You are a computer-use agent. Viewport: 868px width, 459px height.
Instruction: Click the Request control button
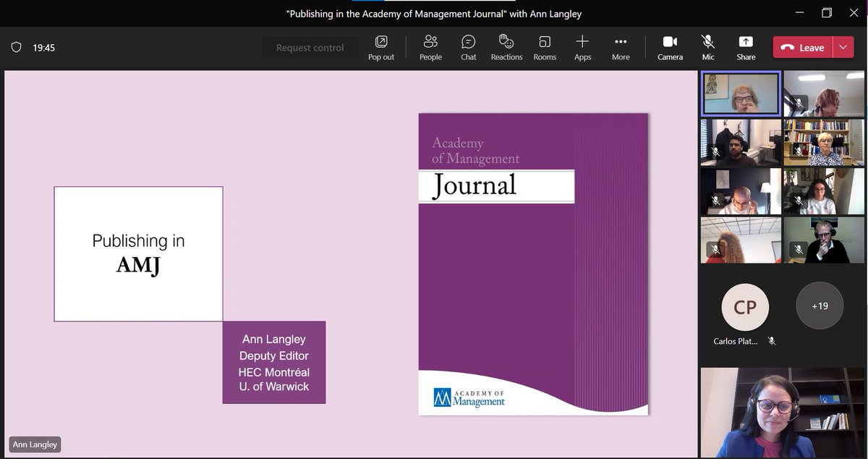(310, 48)
